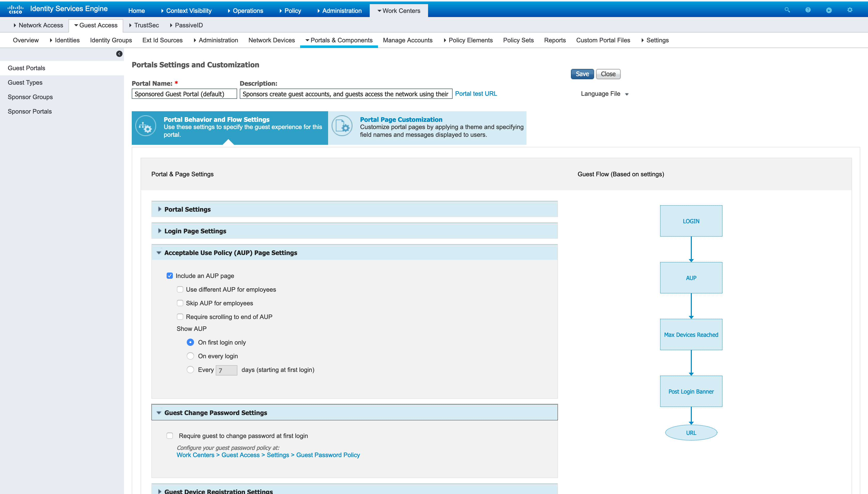Enable Require scrolling to end of AUP
The height and width of the screenshot is (494, 868).
(180, 316)
